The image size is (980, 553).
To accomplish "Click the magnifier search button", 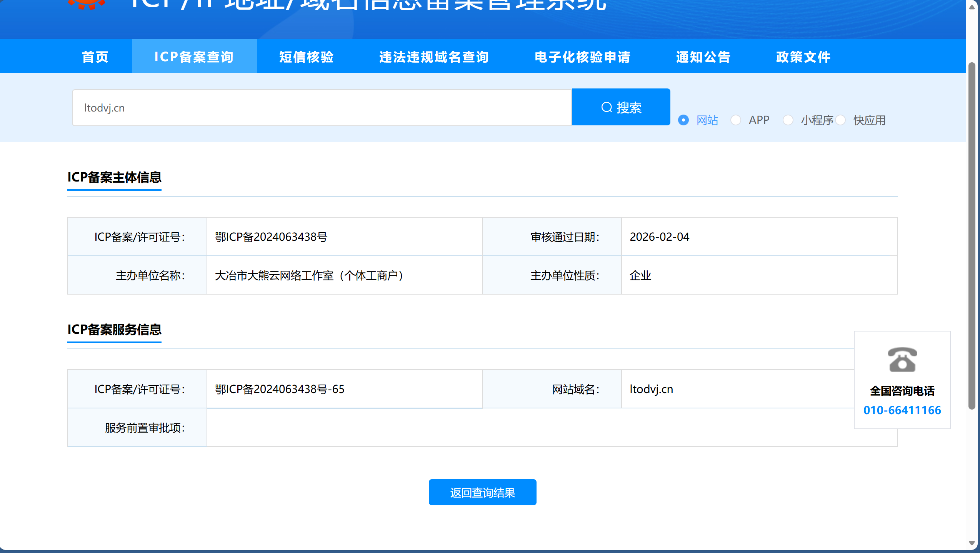I will [x=621, y=107].
